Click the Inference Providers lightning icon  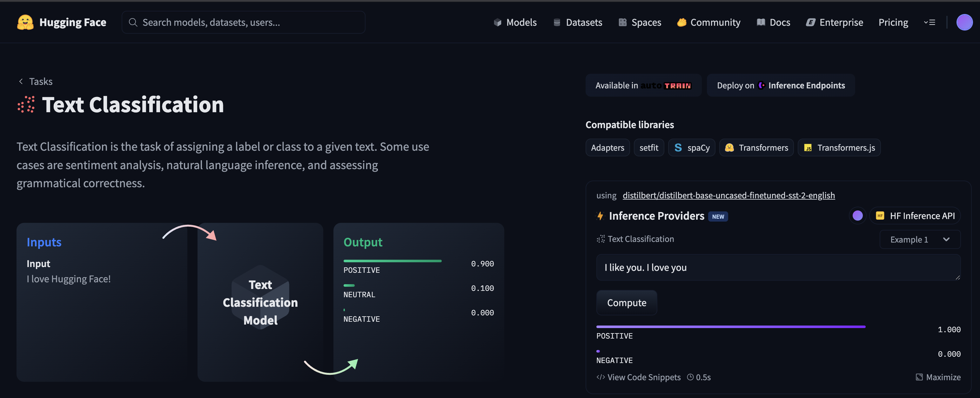point(600,216)
